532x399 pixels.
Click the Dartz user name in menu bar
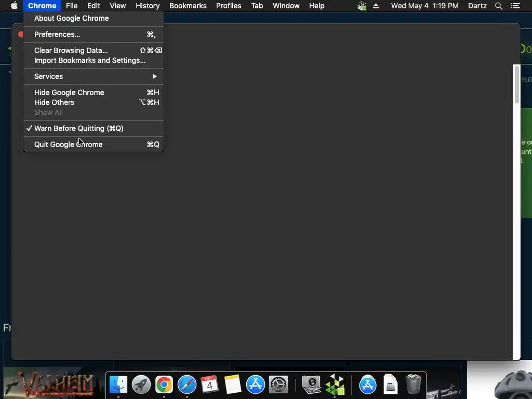(x=477, y=6)
